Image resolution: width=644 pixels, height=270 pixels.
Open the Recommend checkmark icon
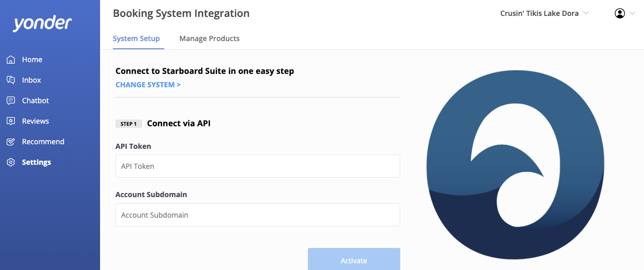[11, 142]
